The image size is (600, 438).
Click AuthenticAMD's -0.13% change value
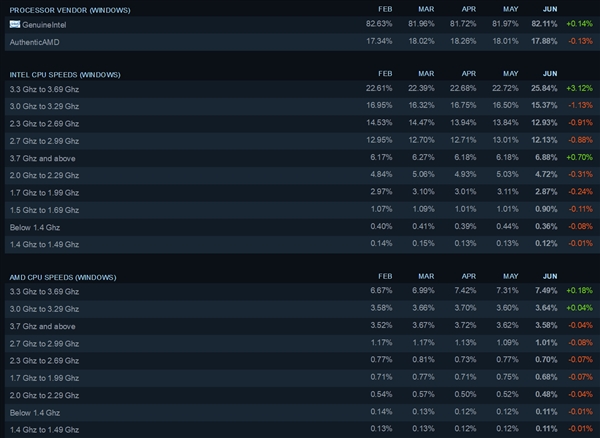click(579, 41)
